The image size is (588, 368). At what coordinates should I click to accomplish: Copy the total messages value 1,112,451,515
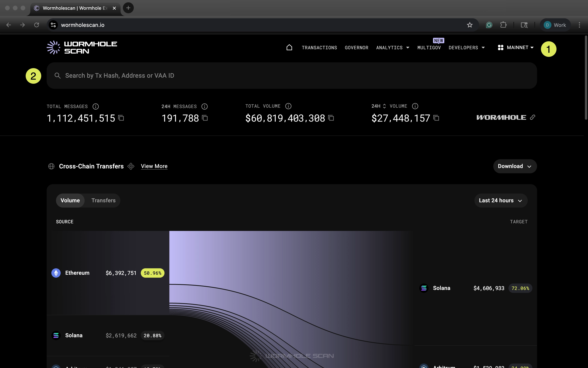pos(121,118)
